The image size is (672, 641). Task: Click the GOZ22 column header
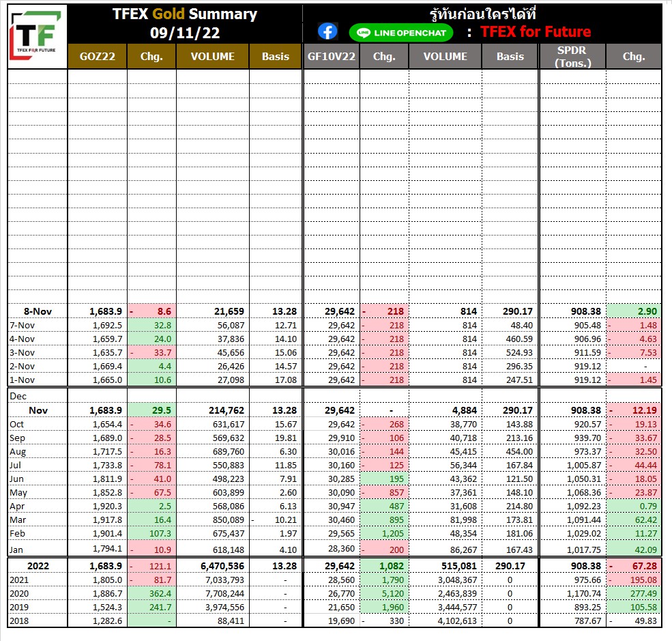point(98,56)
